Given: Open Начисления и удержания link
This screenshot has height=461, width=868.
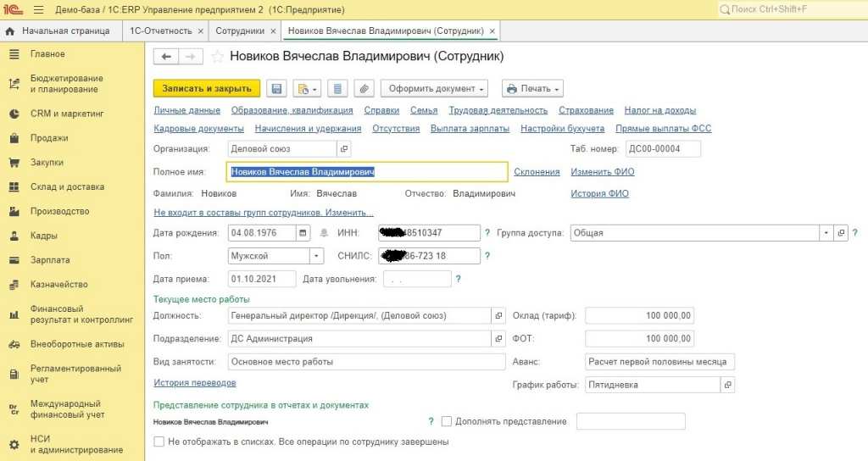Looking at the screenshot, I should pos(308,129).
